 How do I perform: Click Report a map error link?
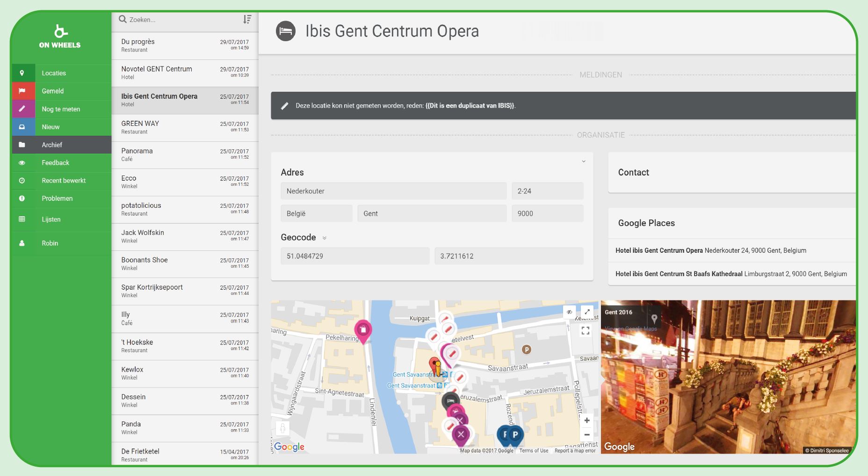(575, 451)
